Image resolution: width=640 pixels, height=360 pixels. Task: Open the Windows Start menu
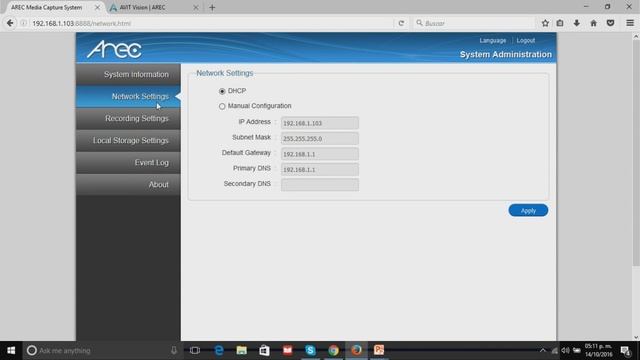(11, 351)
